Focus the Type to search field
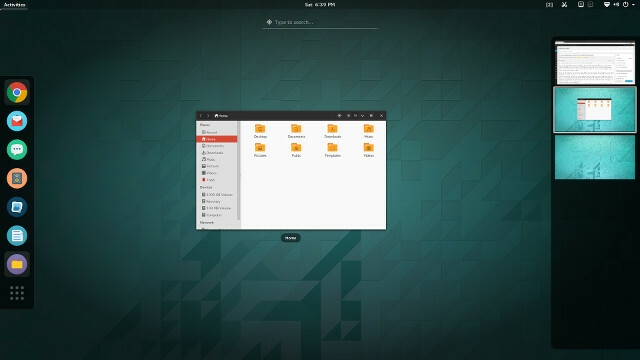640x360 pixels. click(320, 22)
